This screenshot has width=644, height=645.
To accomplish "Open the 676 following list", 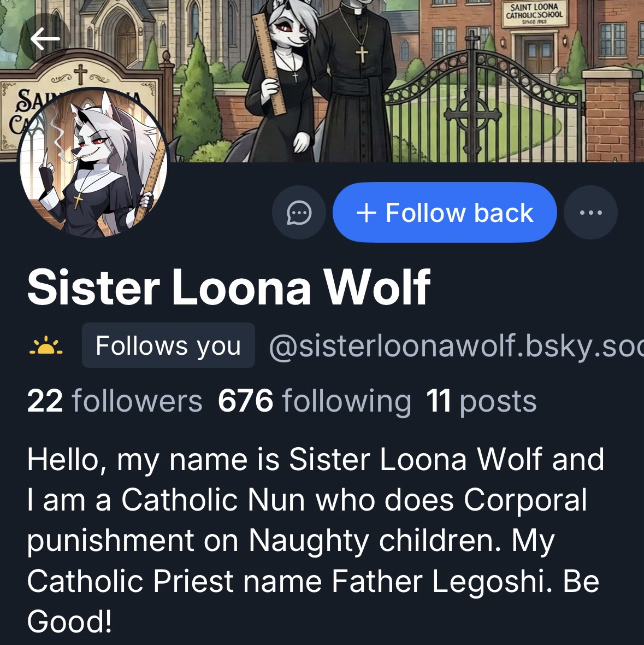I will (x=314, y=401).
